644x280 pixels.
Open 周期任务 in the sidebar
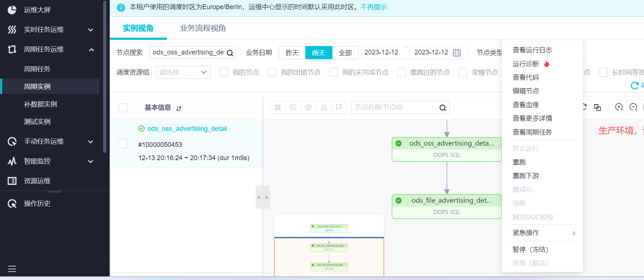pyautogui.click(x=37, y=69)
